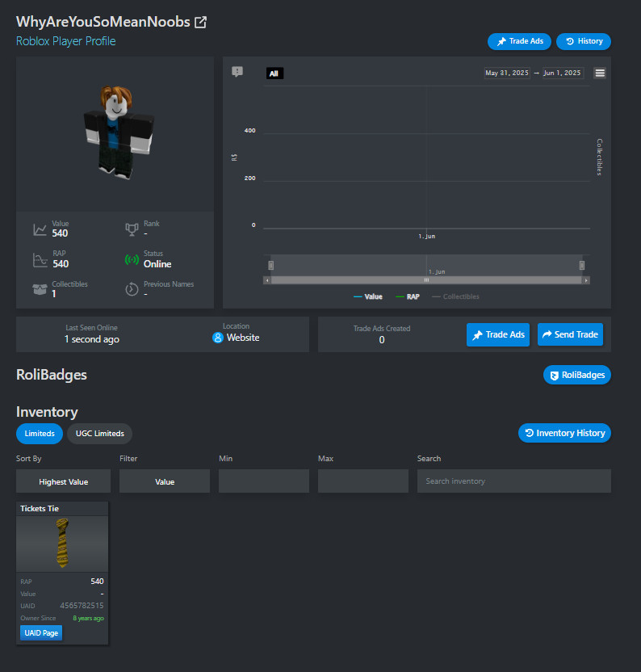Click the square Trade Ads button

tap(498, 334)
